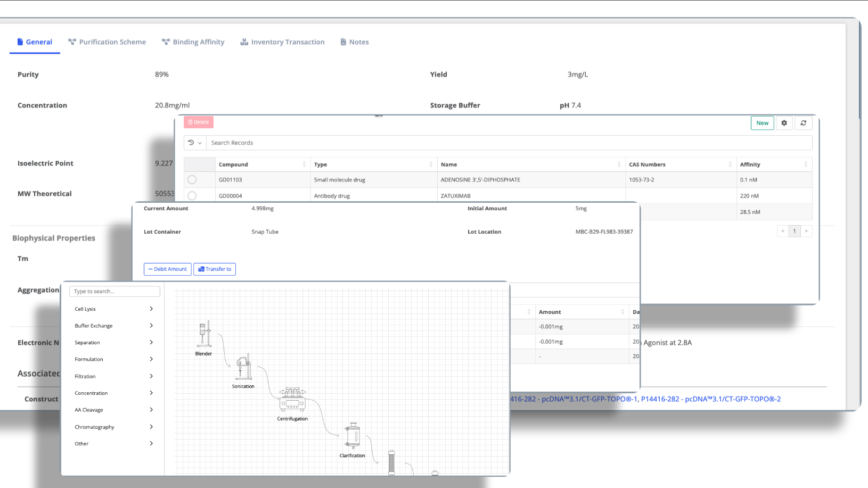
Task: Select the Clarification vessel icon
Action: point(353,435)
